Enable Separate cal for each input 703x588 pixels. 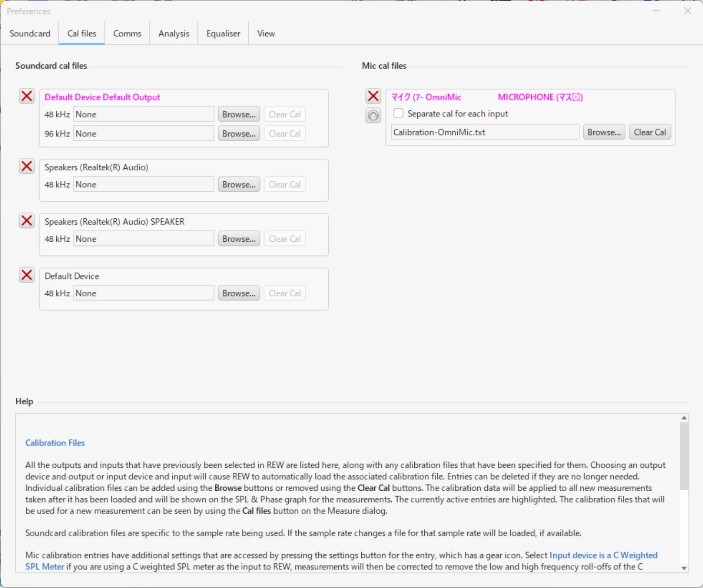[x=399, y=113]
